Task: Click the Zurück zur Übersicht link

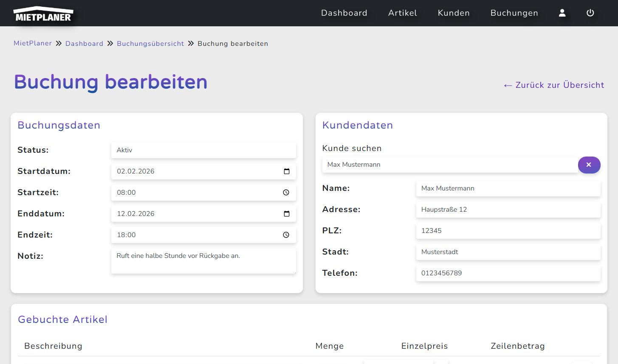Action: coord(553,85)
